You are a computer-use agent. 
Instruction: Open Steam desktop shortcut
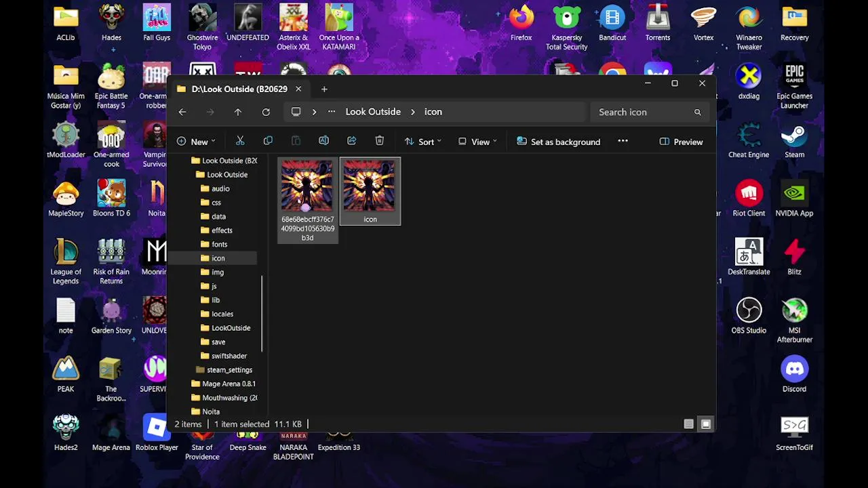tap(794, 141)
